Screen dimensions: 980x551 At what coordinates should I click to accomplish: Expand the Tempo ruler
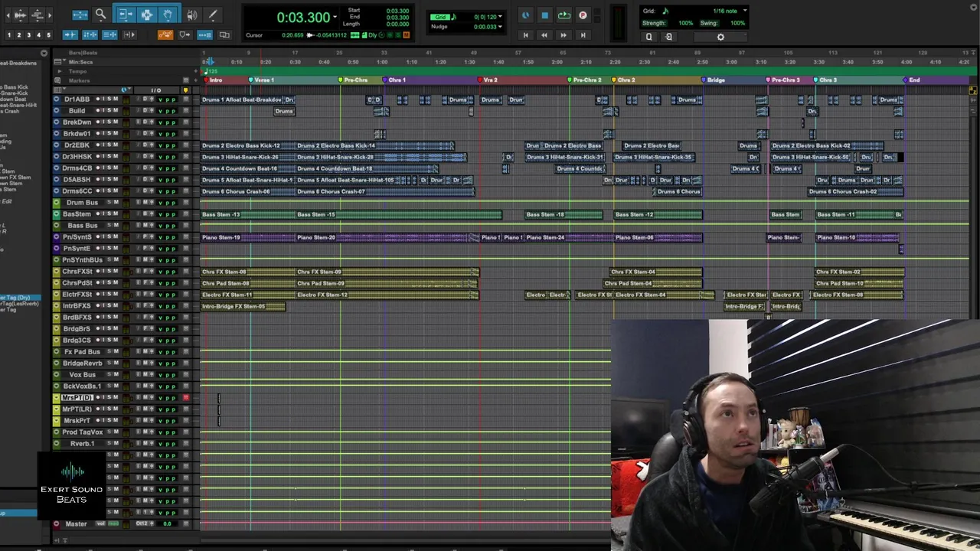tap(60, 71)
